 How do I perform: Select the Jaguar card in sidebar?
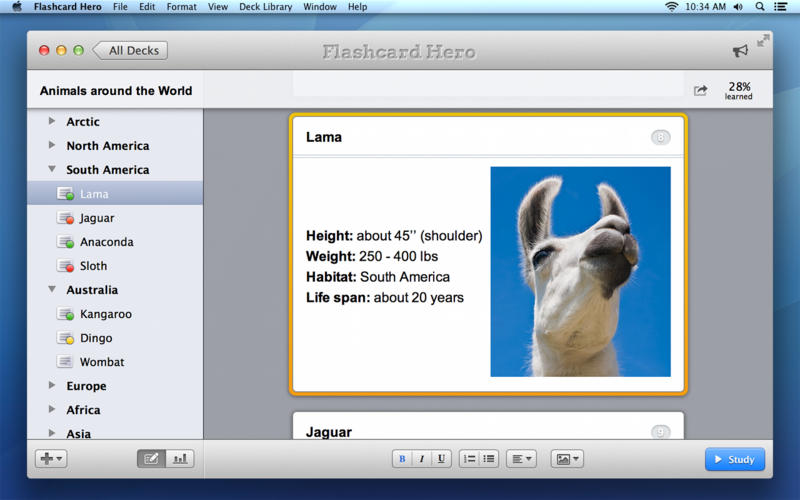click(115, 218)
